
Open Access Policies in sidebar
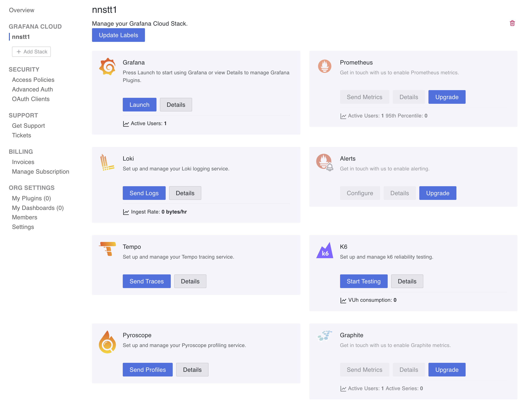point(33,80)
